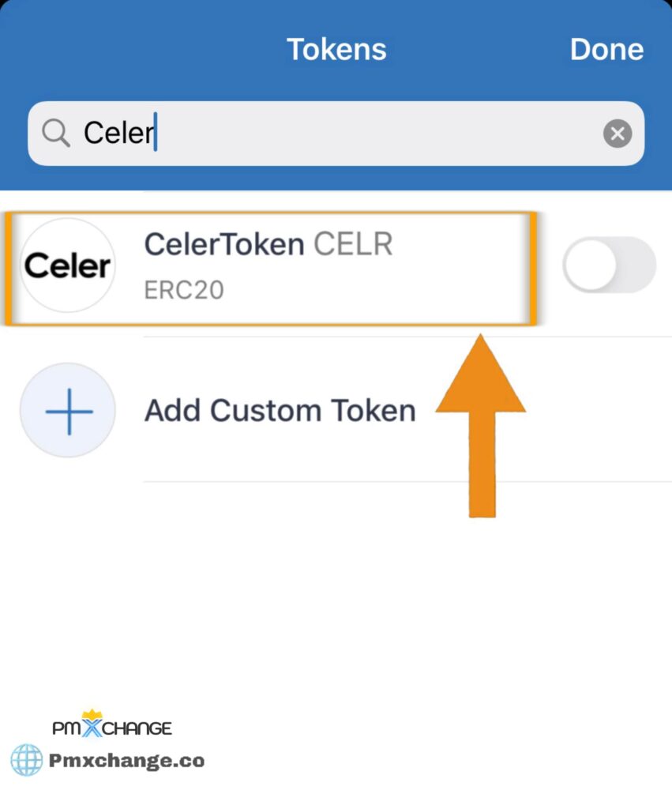Tap the plus icon for custom token
The image size is (672, 809).
pyautogui.click(x=68, y=411)
